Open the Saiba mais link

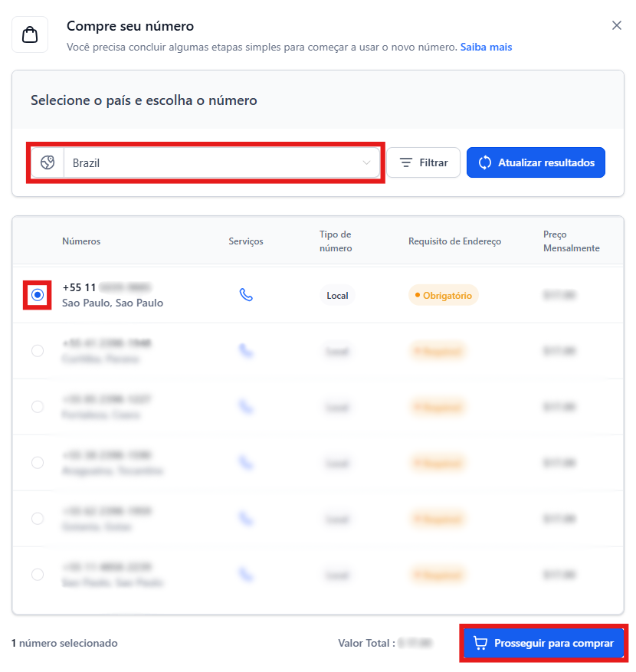[x=486, y=47]
